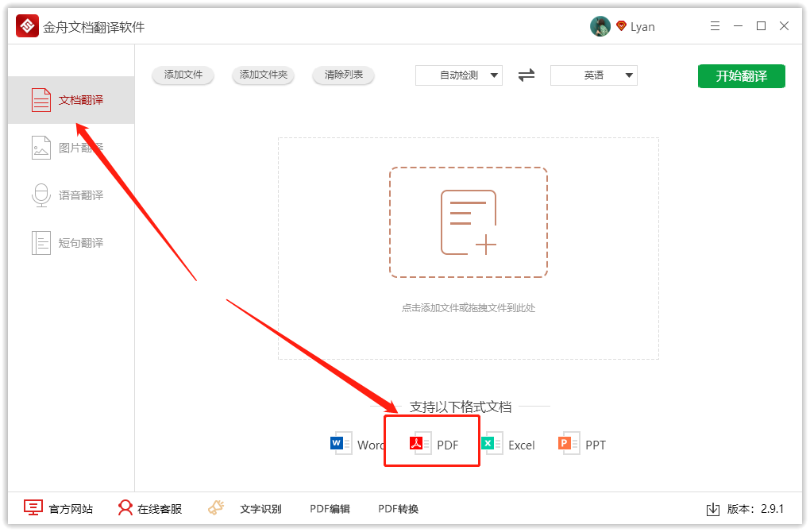Click the 添加文件夹 button
This screenshot has height=532, width=810.
264,75
